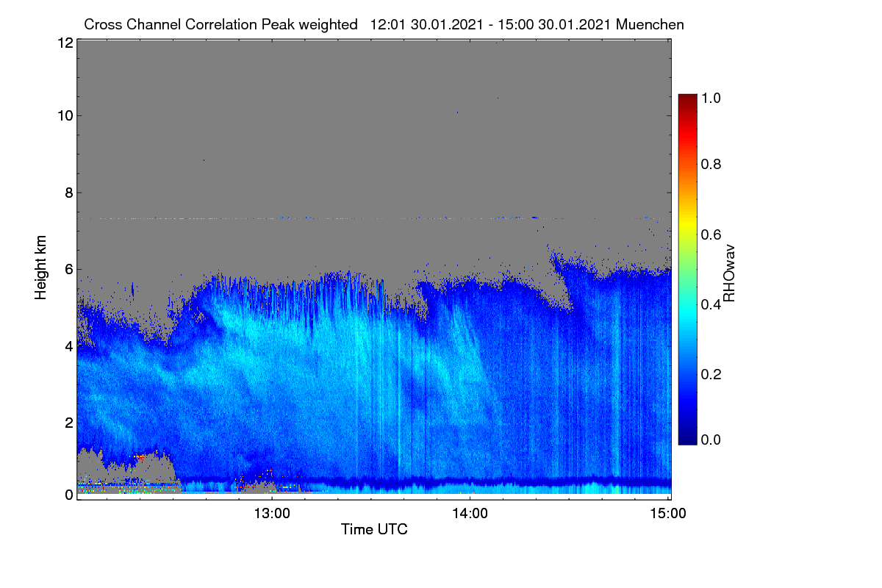Click the '0.6' colorbar tick label
882x588 pixels.
pos(710,234)
